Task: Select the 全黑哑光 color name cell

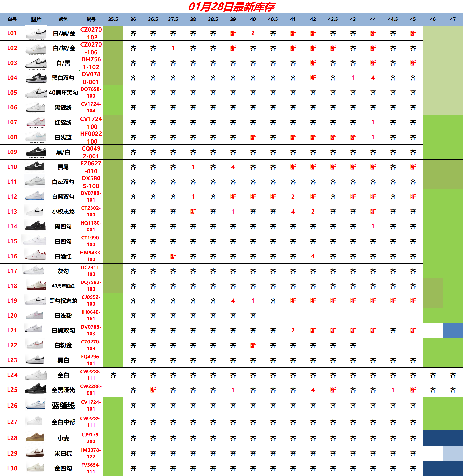Action: coord(63,390)
